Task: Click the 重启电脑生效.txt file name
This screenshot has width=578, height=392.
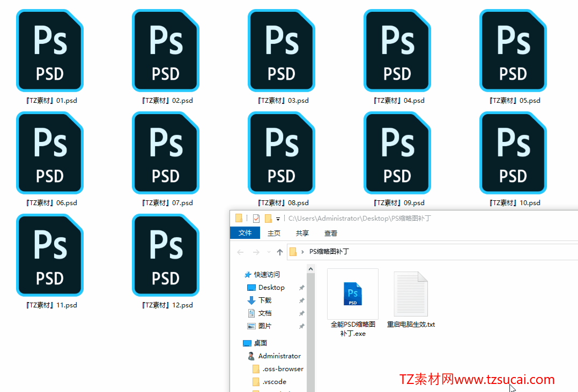Action: tap(411, 325)
